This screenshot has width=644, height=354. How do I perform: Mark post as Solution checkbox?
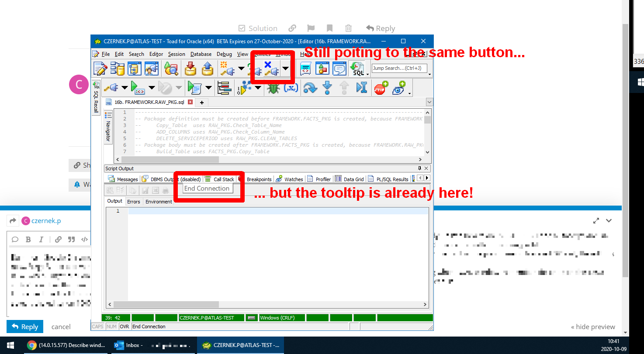pyautogui.click(x=258, y=28)
